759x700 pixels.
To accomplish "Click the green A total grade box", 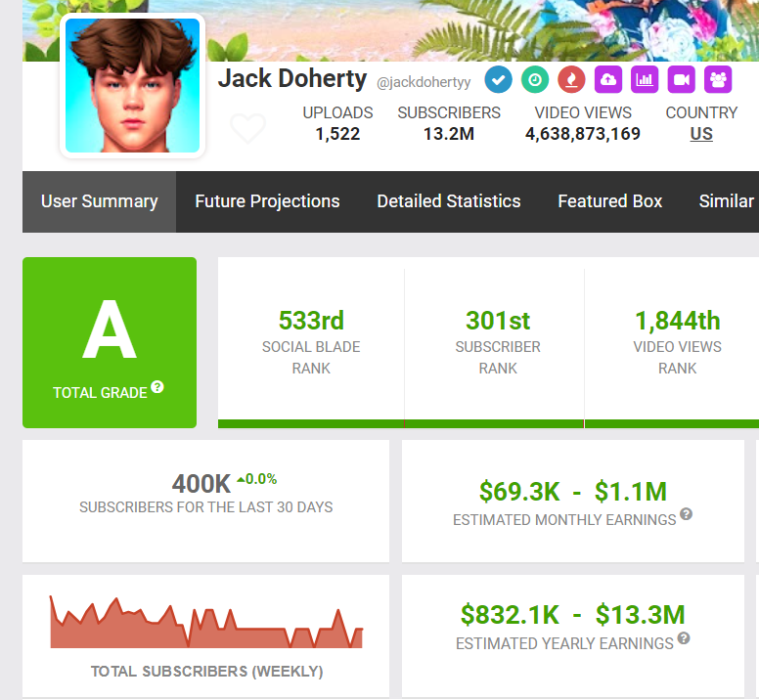I will tap(110, 342).
